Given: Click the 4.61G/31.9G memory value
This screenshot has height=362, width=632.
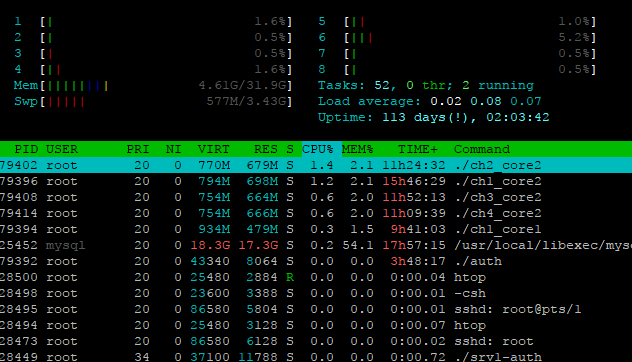Looking at the screenshot, I should [x=243, y=85].
